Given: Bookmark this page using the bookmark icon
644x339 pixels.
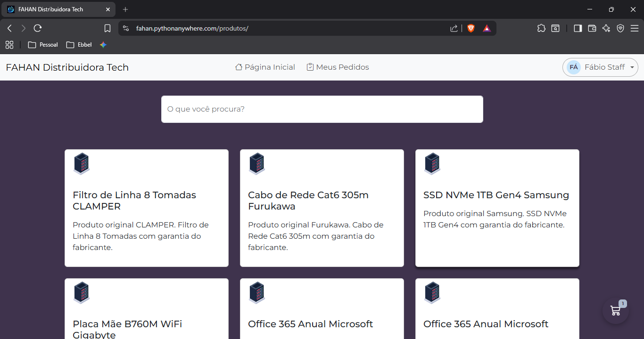Looking at the screenshot, I should point(107,28).
